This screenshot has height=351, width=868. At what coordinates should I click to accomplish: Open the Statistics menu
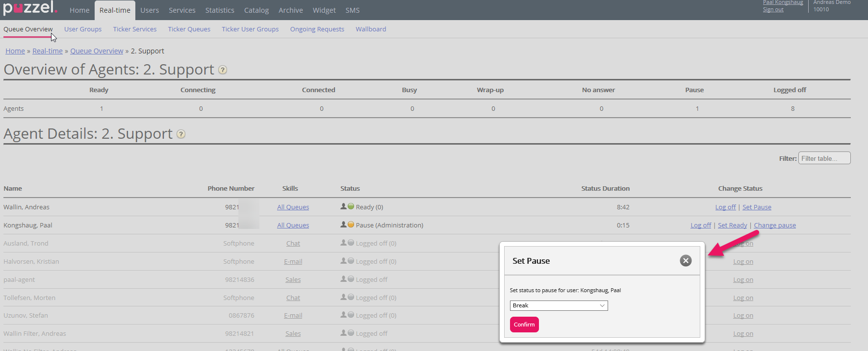point(219,10)
